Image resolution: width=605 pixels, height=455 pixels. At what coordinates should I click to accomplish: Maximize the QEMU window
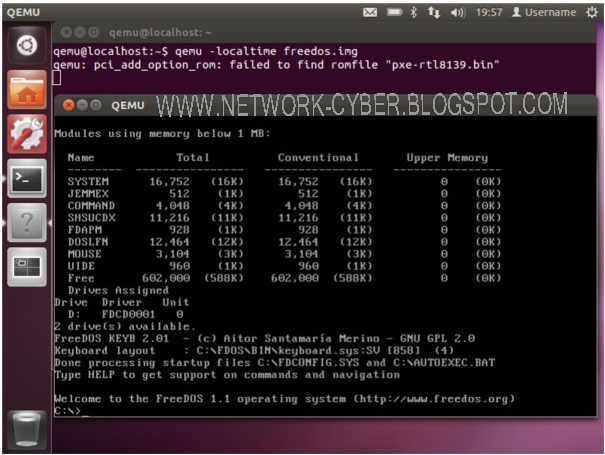point(96,105)
